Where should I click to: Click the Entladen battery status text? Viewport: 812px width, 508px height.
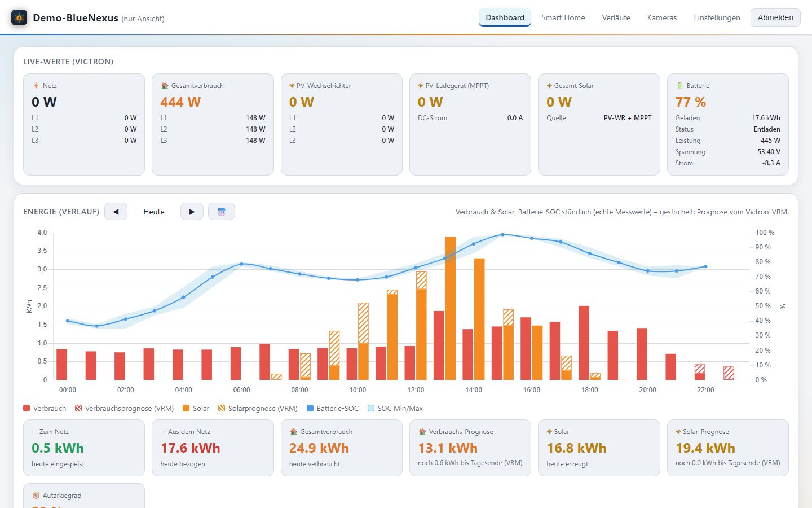pos(767,129)
